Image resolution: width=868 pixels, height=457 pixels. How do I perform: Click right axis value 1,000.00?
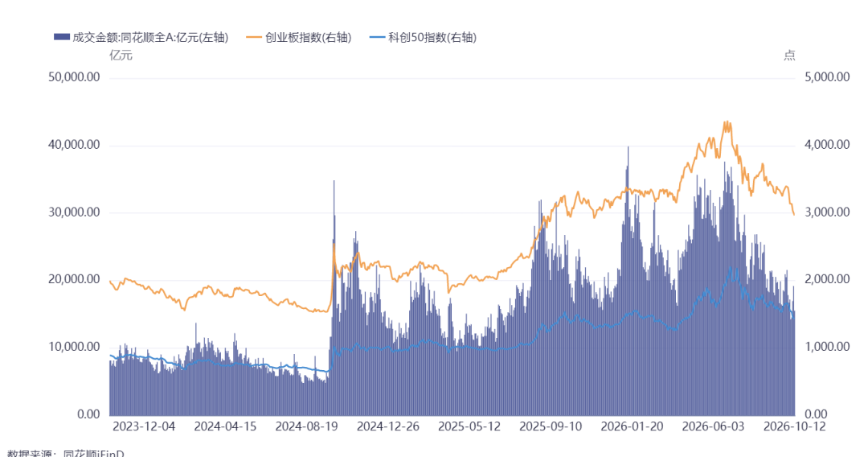(827, 347)
